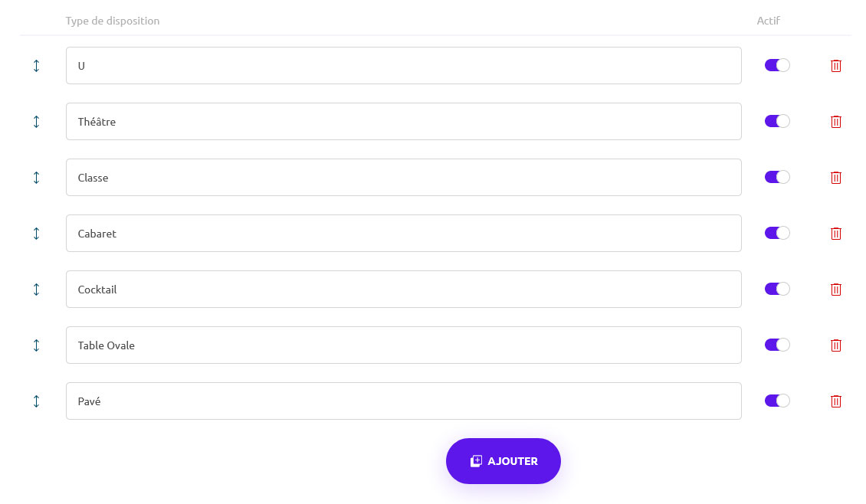Click reorder handle for Théâtre row
Screen dimensions: 866x504
coord(36,122)
